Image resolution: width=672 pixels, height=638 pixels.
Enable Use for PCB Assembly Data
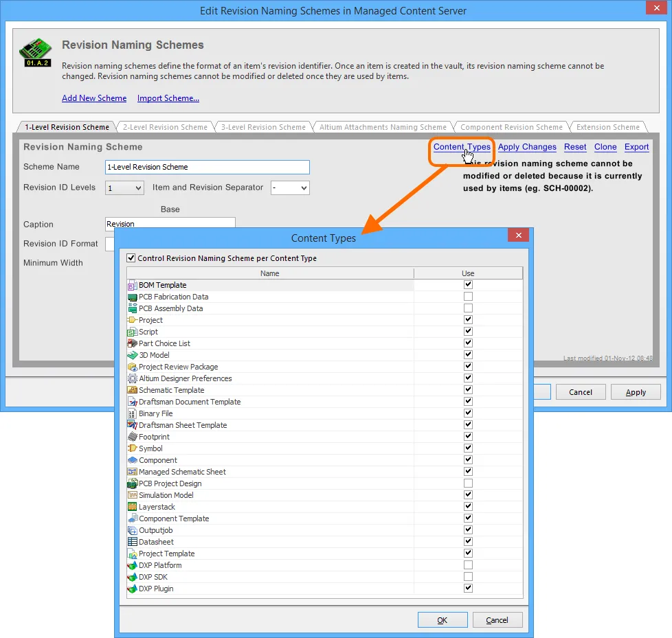[x=468, y=308]
